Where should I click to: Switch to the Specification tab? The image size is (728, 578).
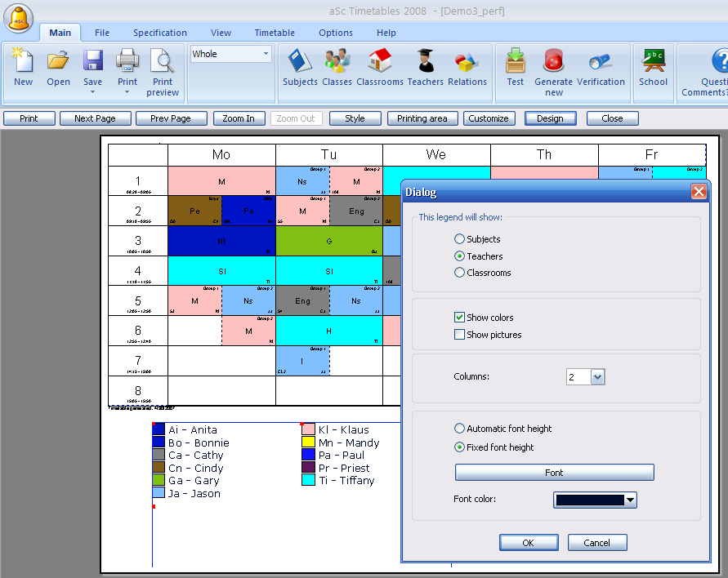click(160, 33)
